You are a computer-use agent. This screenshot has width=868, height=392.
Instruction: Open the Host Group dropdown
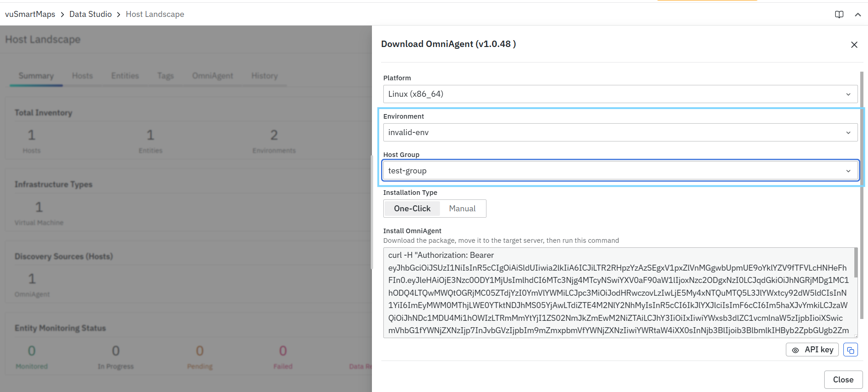tap(620, 171)
